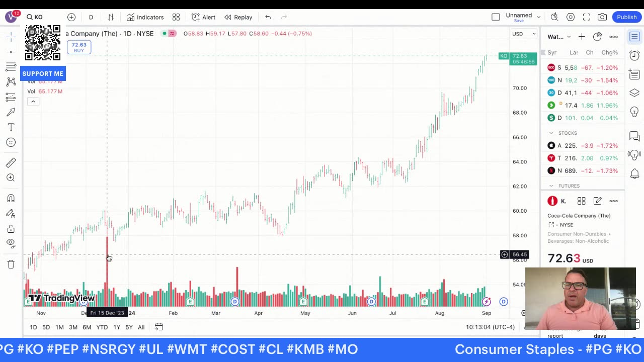The image size is (644, 362).
Task: Open quick search lightning icon
Action: pyautogui.click(x=554, y=17)
